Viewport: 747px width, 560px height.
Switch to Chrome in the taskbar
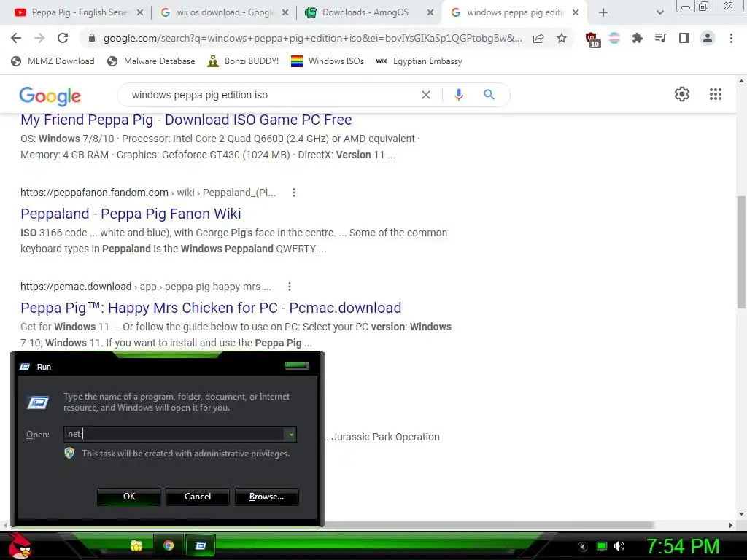click(x=169, y=545)
